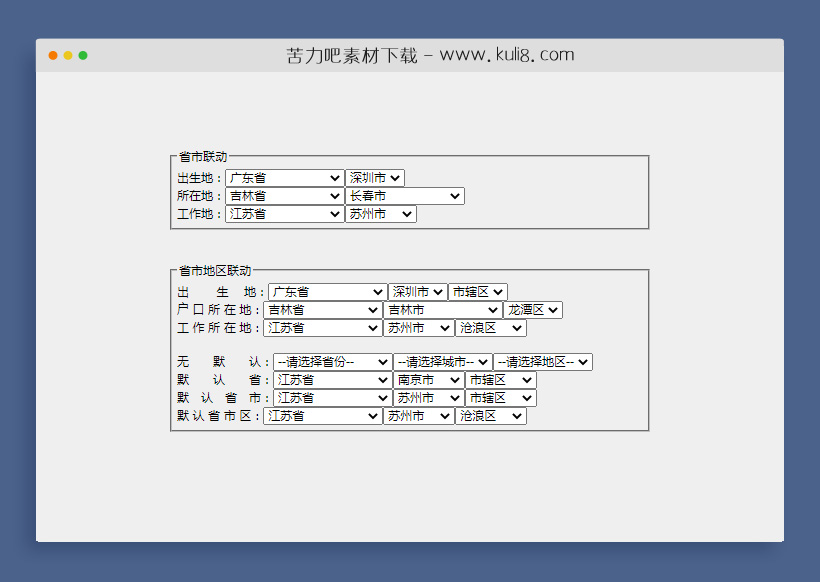Image resolution: width=820 pixels, height=582 pixels.
Task: Click the green traffic light dot
Action: [82, 56]
